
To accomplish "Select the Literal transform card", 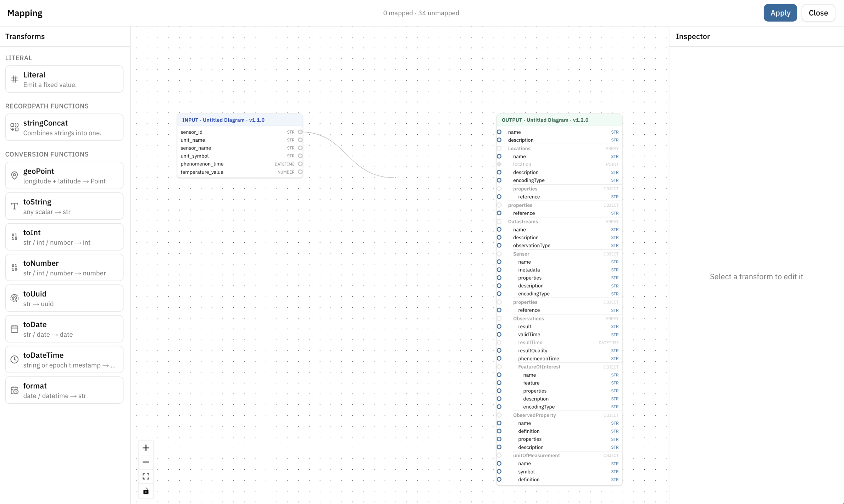I will coord(64,79).
